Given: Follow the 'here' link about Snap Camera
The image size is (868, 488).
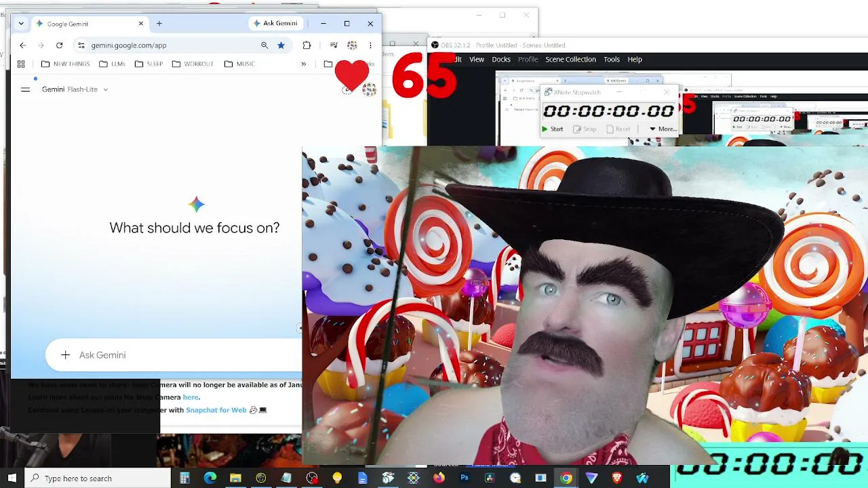Looking at the screenshot, I should coord(191,397).
